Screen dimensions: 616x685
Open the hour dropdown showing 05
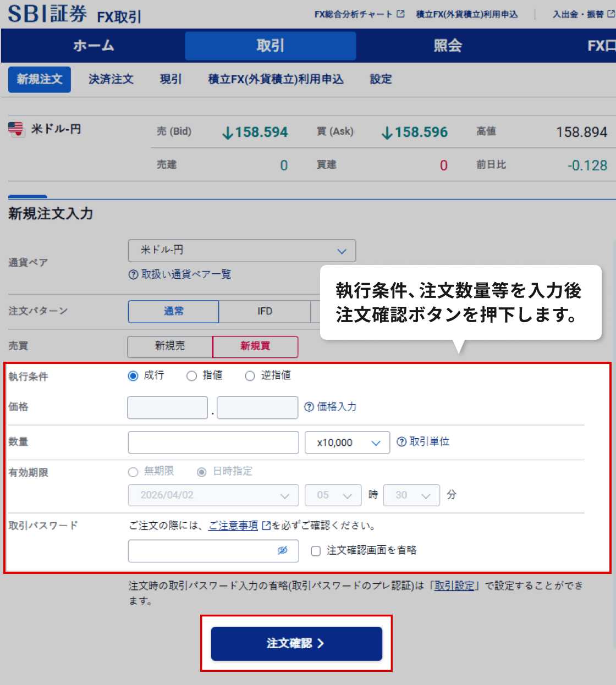click(333, 495)
